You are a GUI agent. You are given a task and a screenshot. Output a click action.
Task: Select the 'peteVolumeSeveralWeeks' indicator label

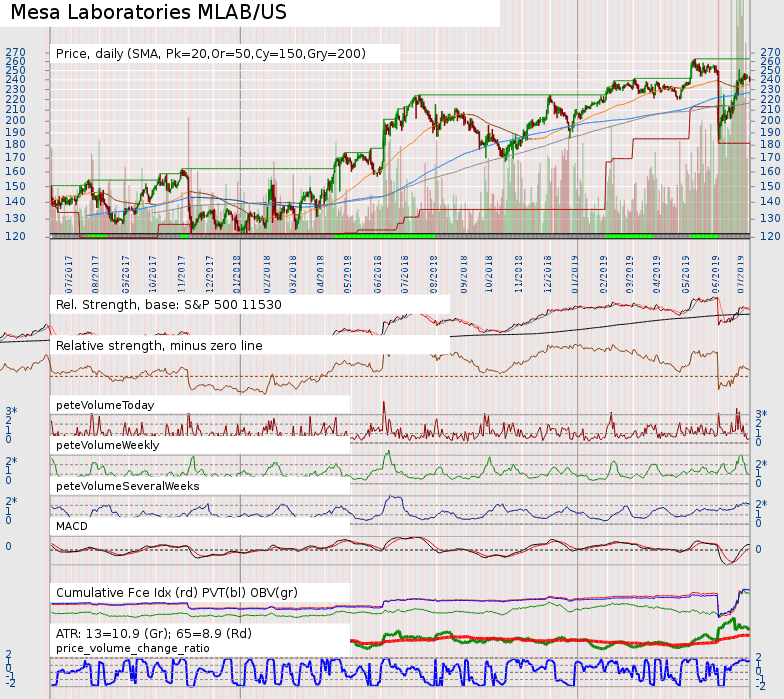click(x=128, y=486)
